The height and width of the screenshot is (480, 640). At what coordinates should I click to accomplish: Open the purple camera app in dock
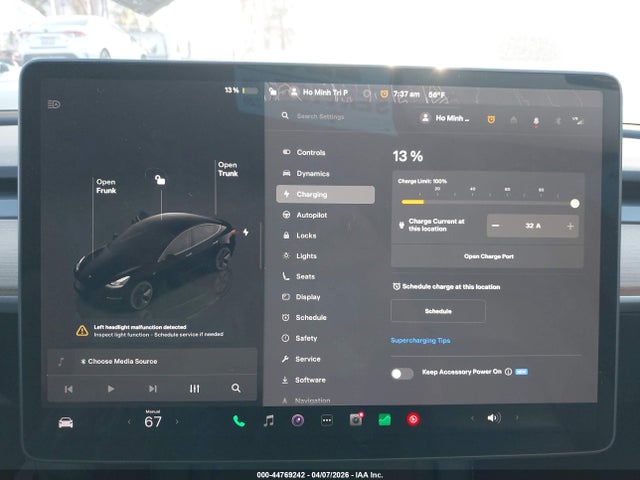click(x=298, y=420)
